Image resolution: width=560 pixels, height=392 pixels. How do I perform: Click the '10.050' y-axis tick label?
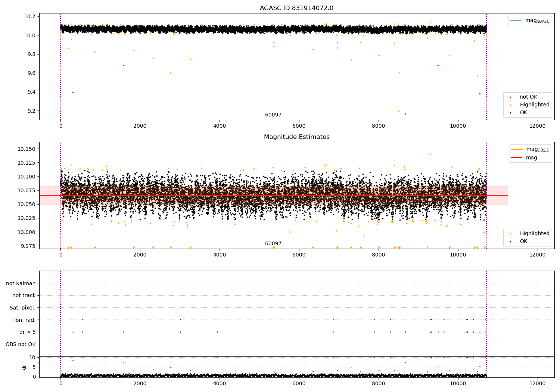pyautogui.click(x=27, y=205)
